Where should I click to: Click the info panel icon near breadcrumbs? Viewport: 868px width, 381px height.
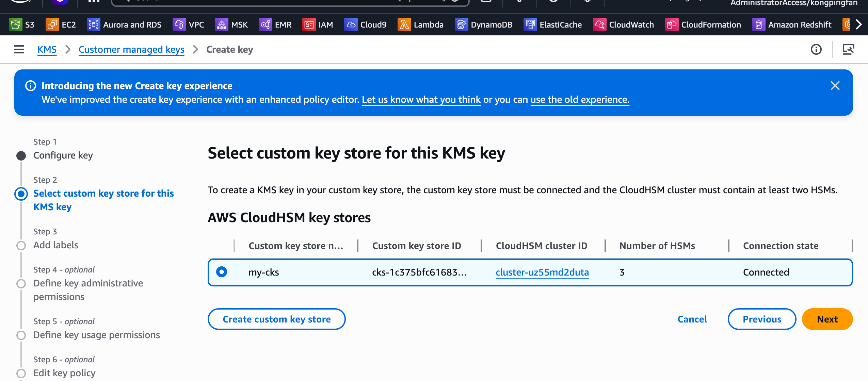816,50
